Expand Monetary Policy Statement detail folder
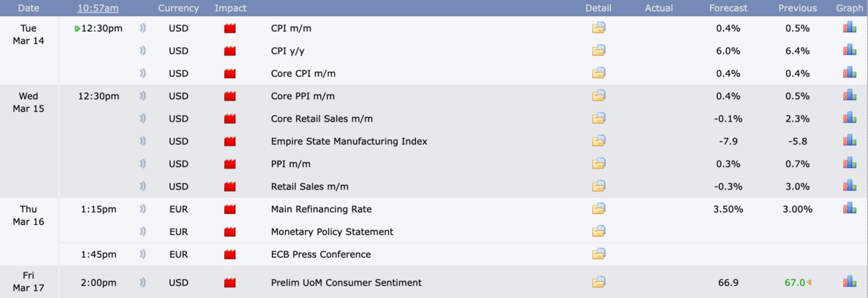868x298 pixels. coord(598,232)
